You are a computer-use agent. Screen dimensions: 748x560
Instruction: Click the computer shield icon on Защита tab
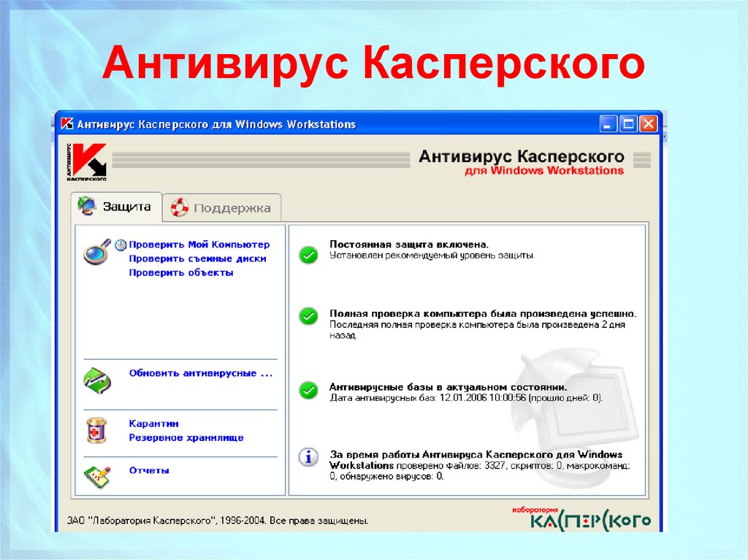[x=87, y=206]
